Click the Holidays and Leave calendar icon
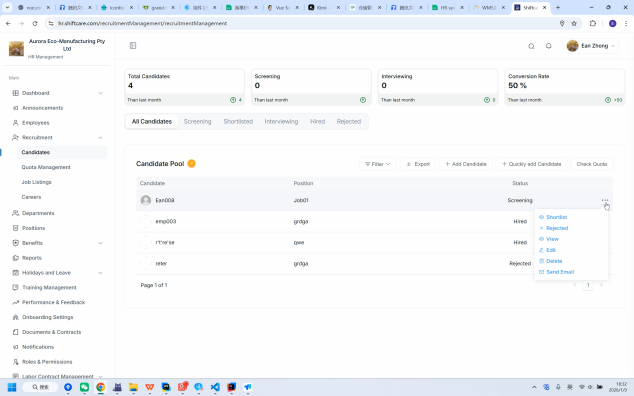This screenshot has width=634, height=396. click(15, 273)
